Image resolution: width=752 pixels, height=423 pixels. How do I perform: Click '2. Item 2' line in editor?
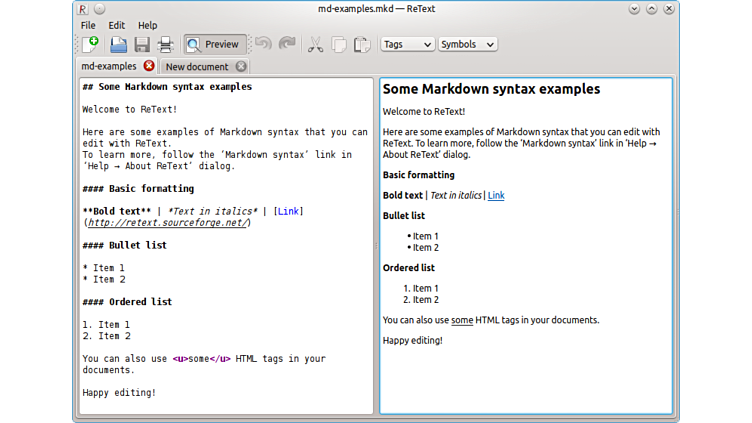(106, 336)
